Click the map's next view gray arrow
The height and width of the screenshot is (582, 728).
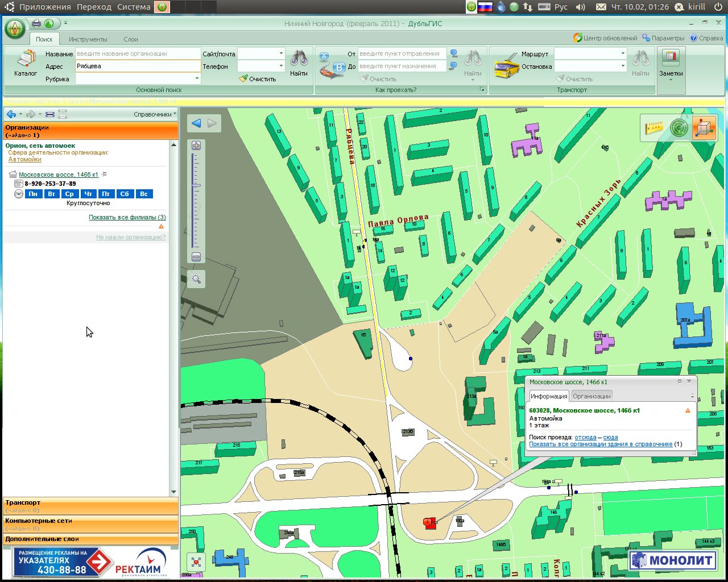click(212, 123)
